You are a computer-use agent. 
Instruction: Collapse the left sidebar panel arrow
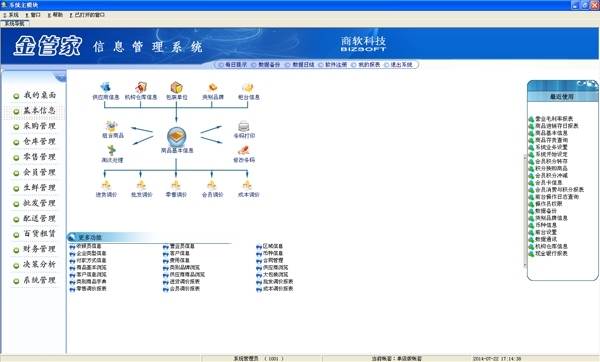[x=61, y=78]
